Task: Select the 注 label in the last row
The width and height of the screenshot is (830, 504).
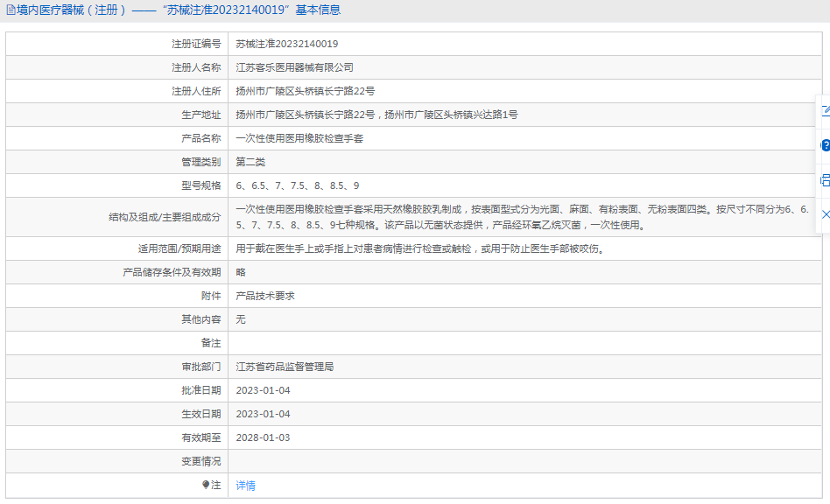Action: pyautogui.click(x=216, y=485)
